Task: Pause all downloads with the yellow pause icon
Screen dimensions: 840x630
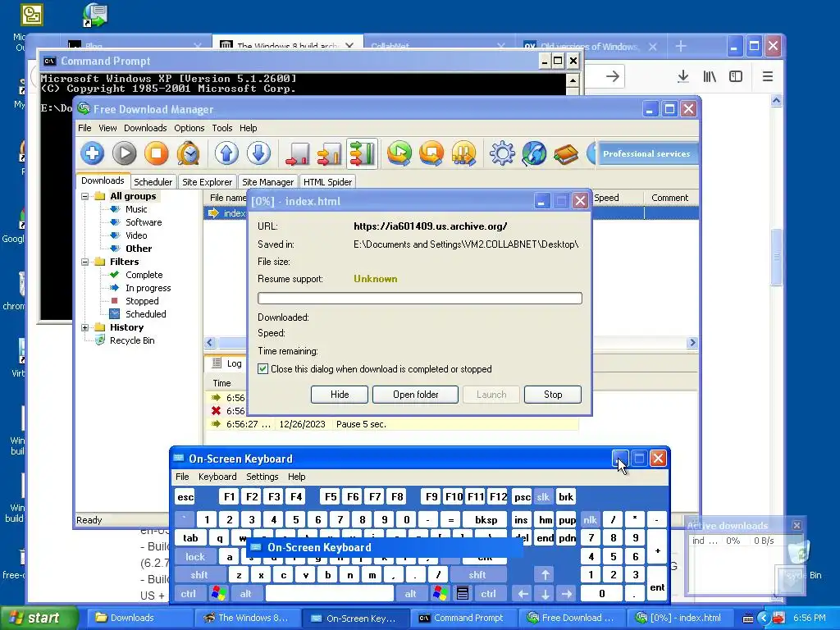Action: (464, 153)
